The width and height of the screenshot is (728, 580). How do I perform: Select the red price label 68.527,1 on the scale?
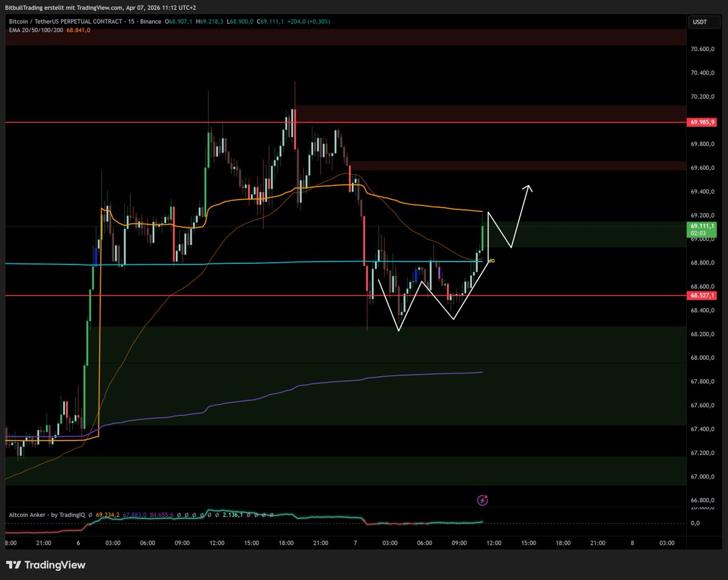tap(701, 295)
